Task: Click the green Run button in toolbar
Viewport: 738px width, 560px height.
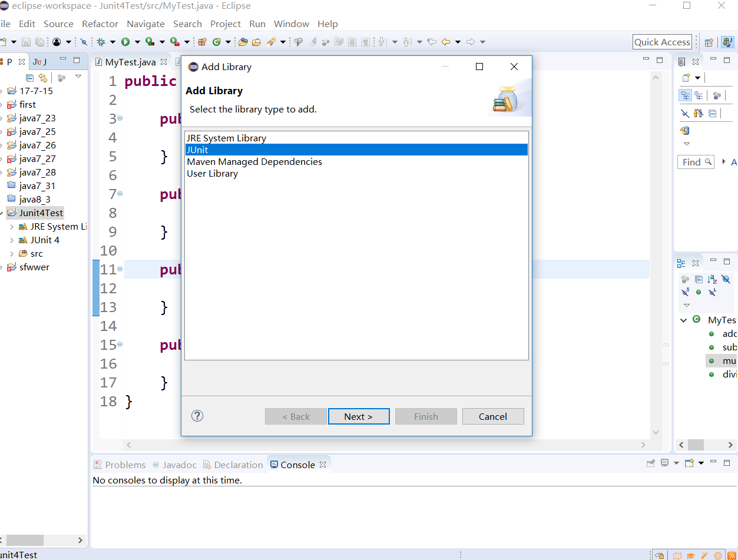Action: [125, 42]
